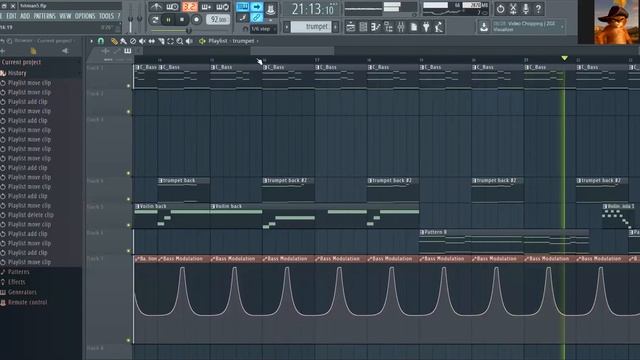Toggle the 3.2 countdown before recording

pyautogui.click(x=189, y=7)
